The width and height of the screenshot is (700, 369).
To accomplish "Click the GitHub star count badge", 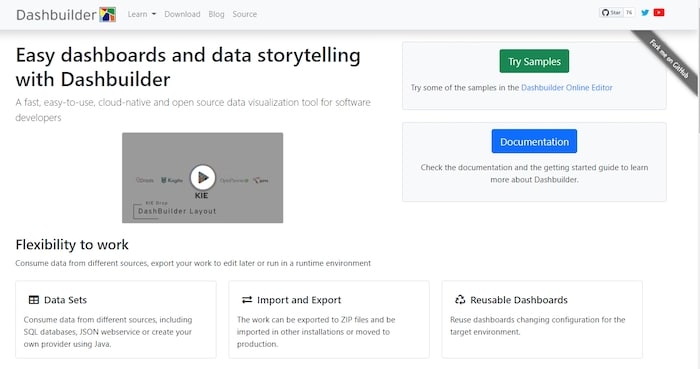I will click(x=629, y=12).
